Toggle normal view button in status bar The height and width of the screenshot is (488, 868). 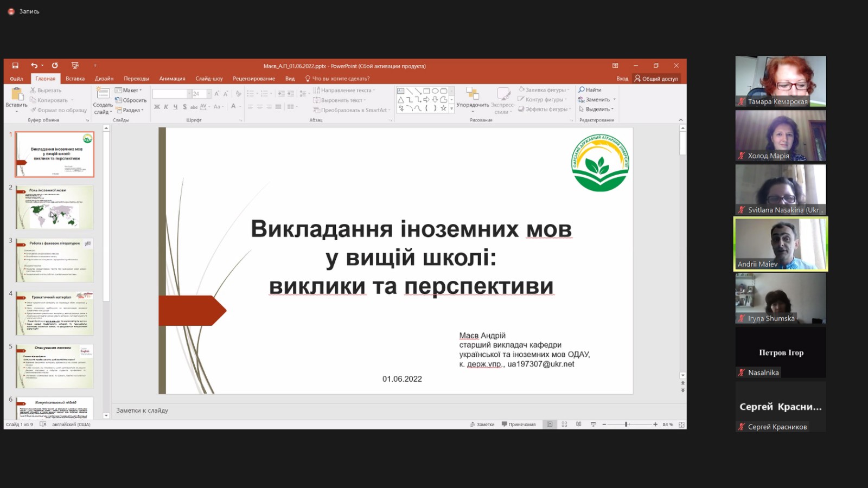point(550,425)
